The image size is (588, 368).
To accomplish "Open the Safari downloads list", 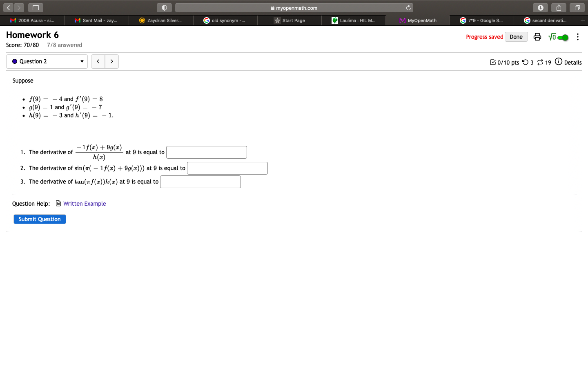I will click(541, 8).
